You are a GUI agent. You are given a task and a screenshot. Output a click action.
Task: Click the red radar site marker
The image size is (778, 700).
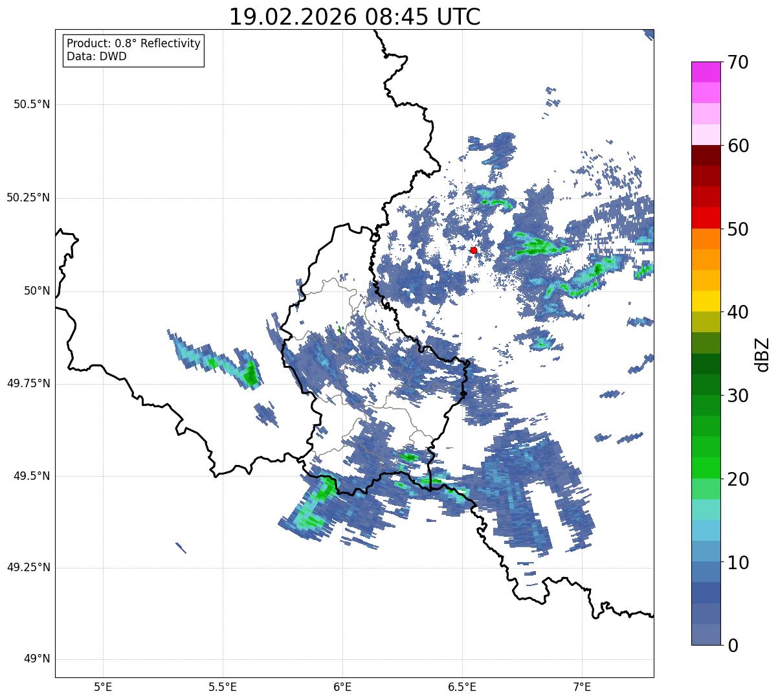474,250
